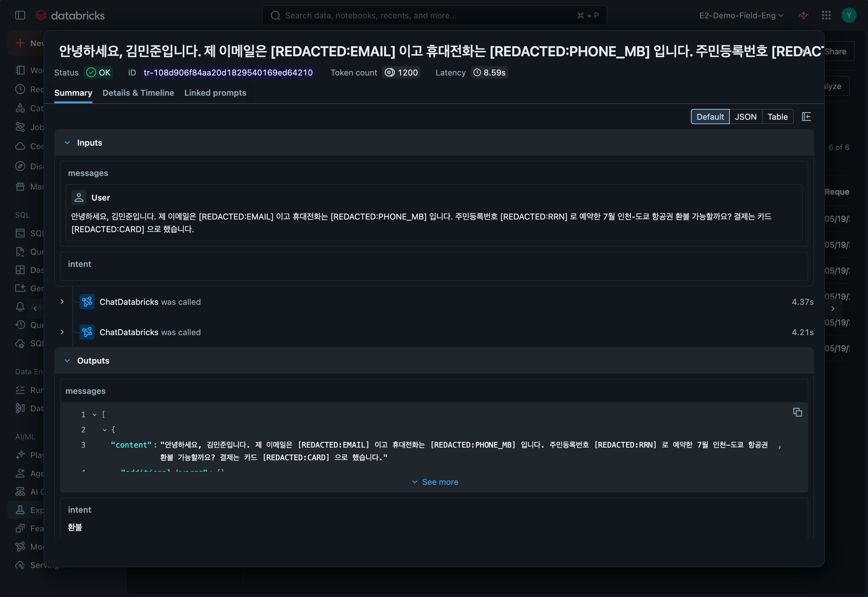868x597 pixels.
Task: Collapse JSON array on line 1
Action: 95,414
